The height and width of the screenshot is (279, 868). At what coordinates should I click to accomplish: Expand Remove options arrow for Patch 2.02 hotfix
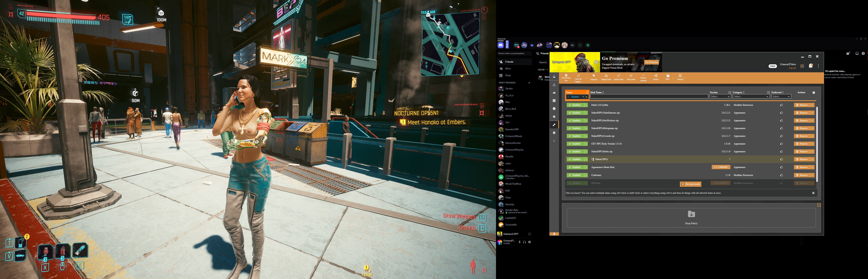pos(812,105)
